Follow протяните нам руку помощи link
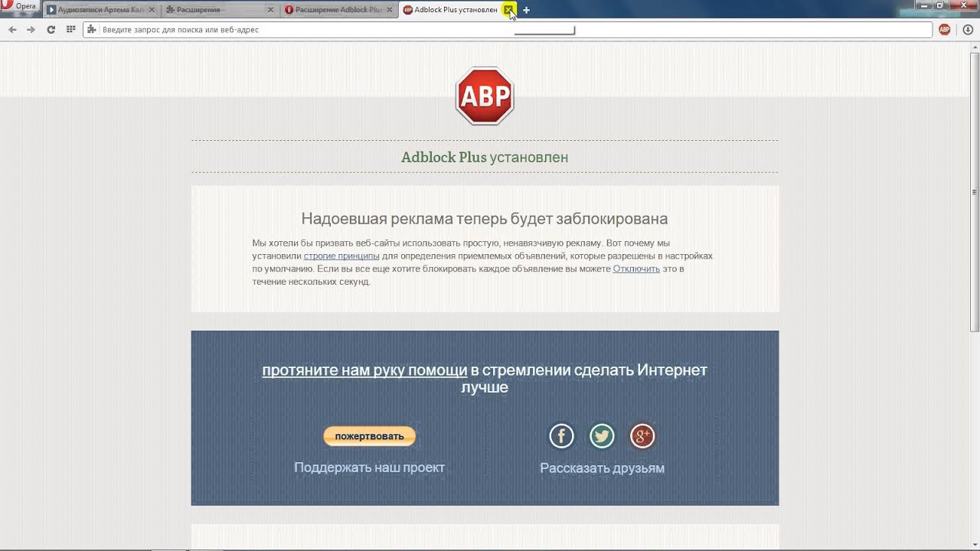Image resolution: width=980 pixels, height=551 pixels. tap(364, 370)
